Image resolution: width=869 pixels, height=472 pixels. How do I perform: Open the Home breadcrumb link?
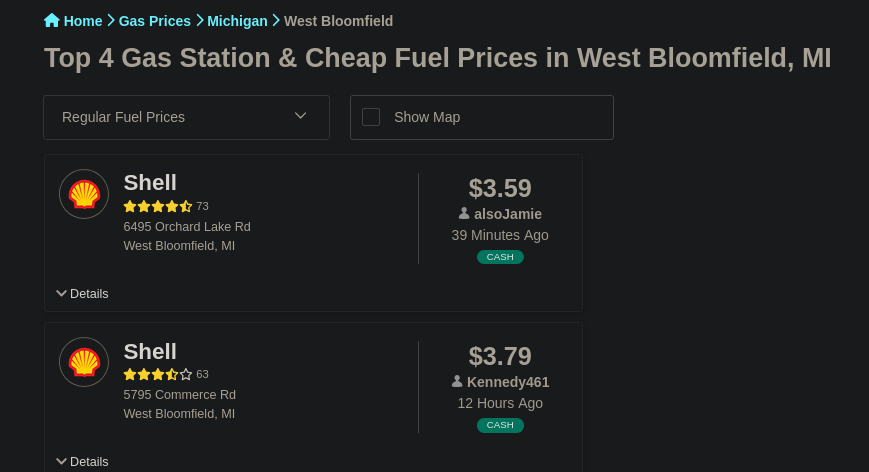click(83, 21)
